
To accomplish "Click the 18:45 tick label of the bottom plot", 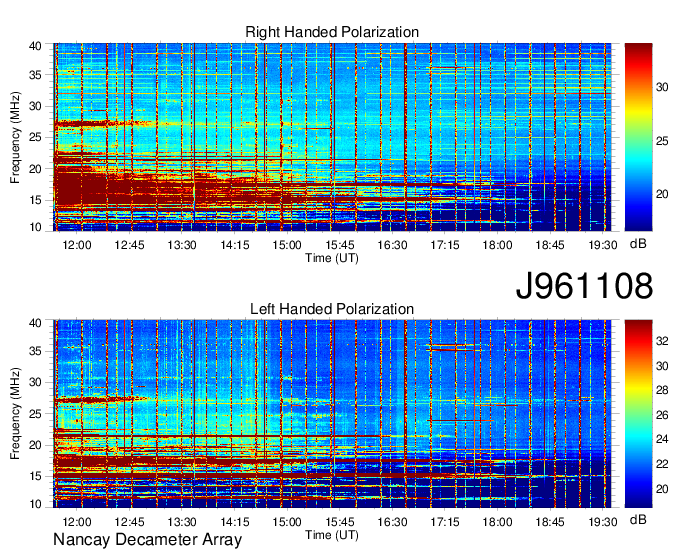I will (x=550, y=522).
